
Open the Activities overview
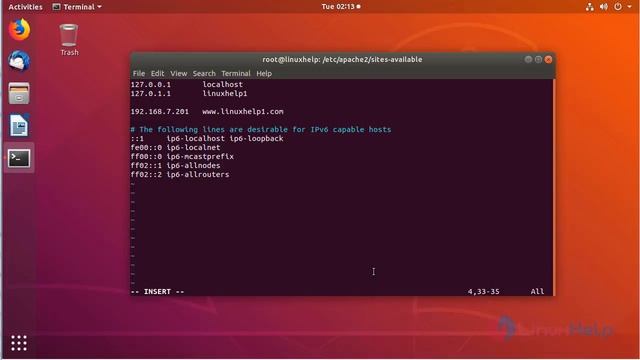tap(25, 7)
